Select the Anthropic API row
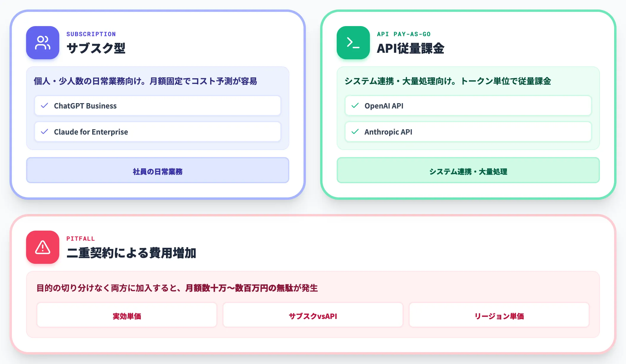 point(468,132)
